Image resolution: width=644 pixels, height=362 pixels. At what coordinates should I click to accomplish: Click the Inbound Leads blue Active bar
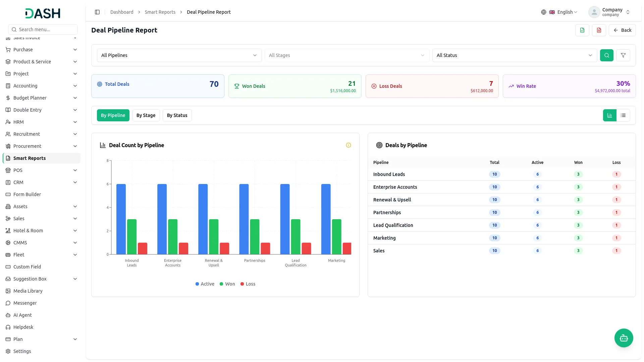tap(121, 219)
